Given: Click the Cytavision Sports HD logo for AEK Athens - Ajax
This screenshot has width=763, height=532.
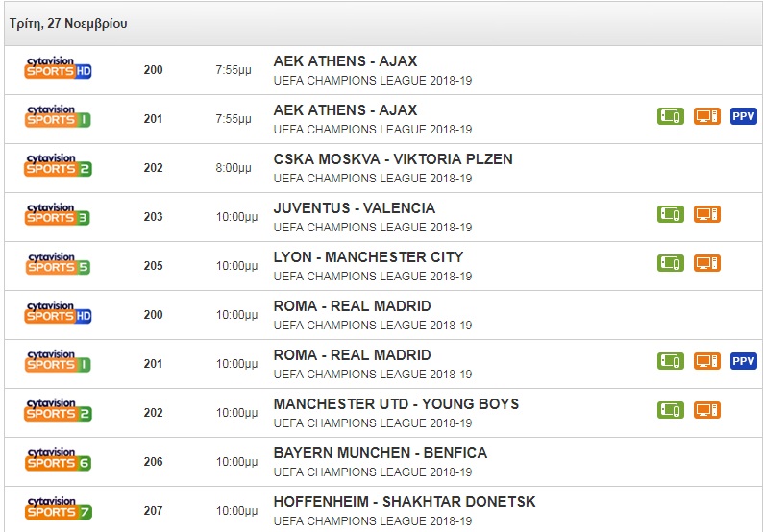Looking at the screenshot, I should click(58, 69).
